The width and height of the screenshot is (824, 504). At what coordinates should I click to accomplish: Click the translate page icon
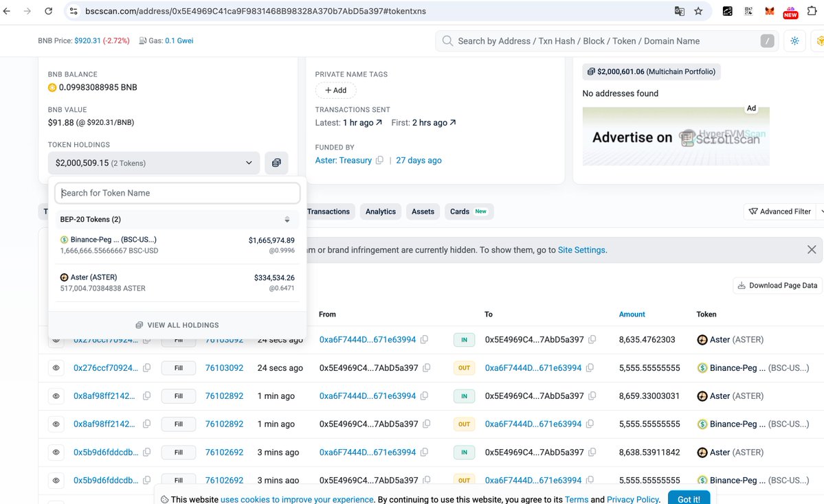(679, 11)
